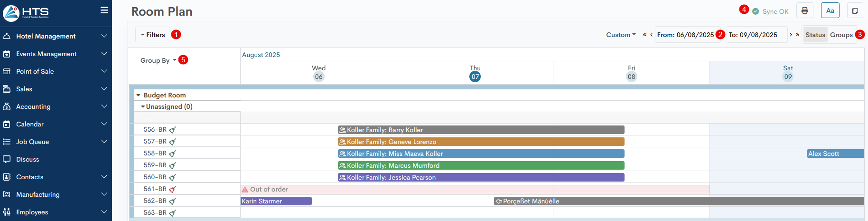
Task: Switch view toggle to Status
Action: pyautogui.click(x=815, y=35)
